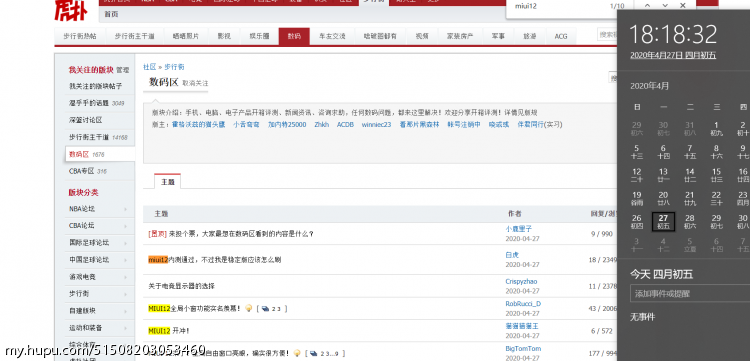Screen dimensions: 750x361
Task: Jump to next find match arrow
Action: click(x=665, y=6)
